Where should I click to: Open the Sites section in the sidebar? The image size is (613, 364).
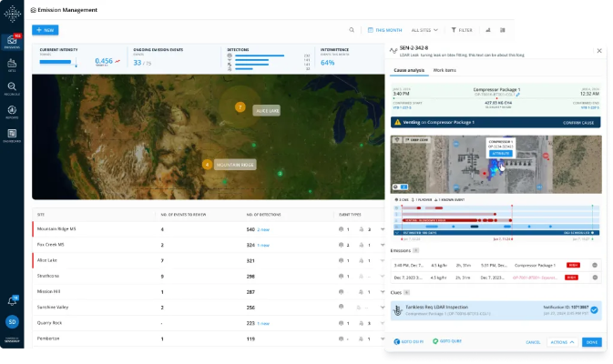click(12, 66)
